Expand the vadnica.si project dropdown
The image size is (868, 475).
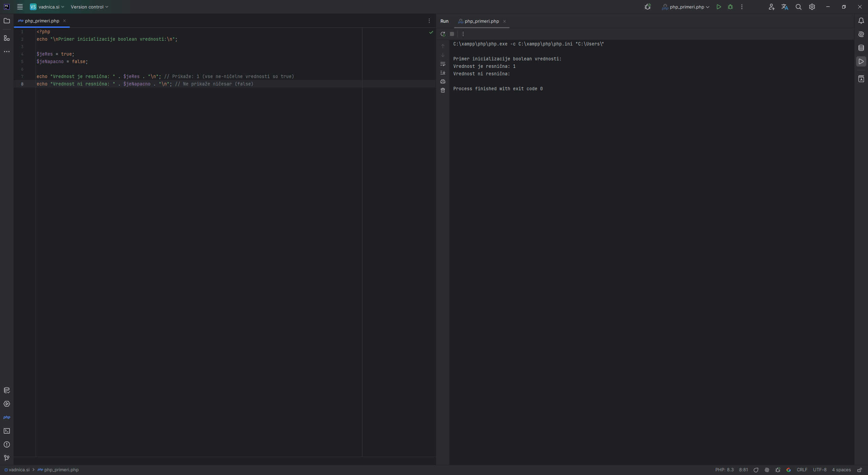(47, 7)
